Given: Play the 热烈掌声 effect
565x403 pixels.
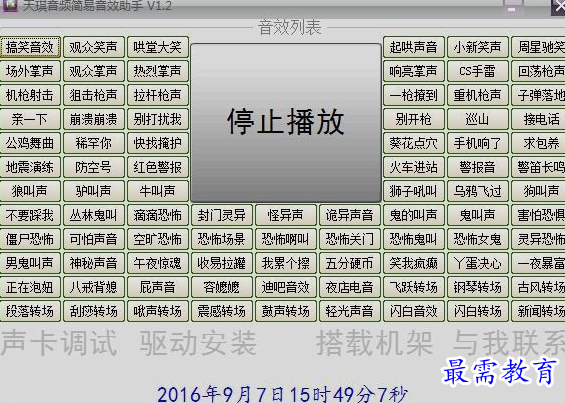Looking at the screenshot, I should [158, 71].
